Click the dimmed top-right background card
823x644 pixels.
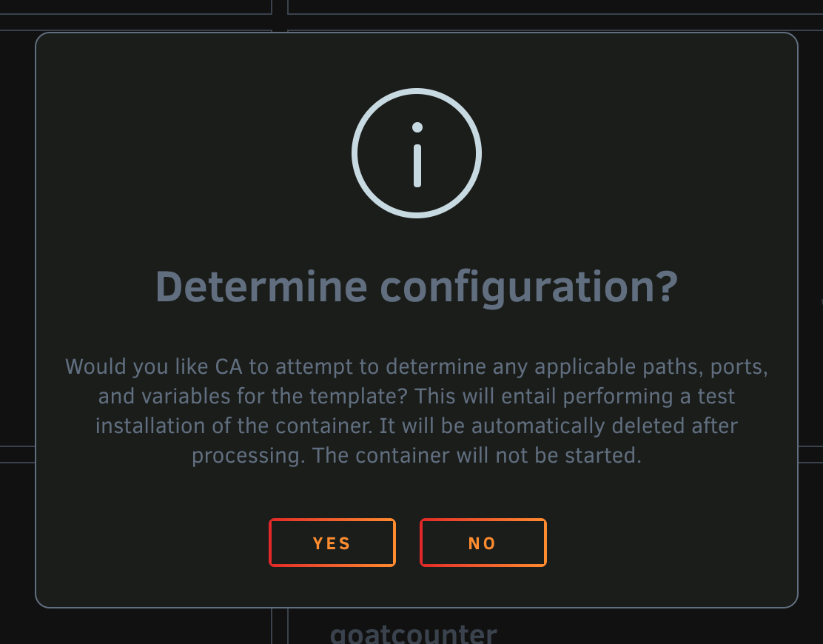[x=555, y=7]
